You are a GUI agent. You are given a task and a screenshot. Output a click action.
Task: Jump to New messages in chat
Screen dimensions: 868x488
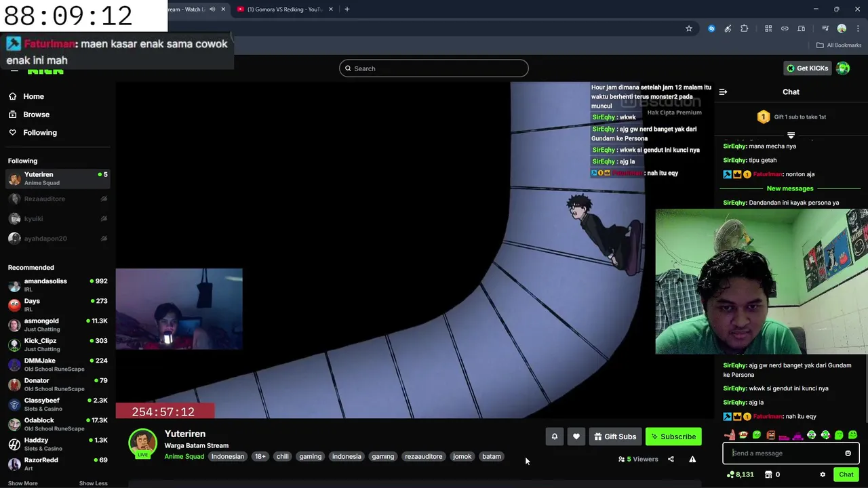pos(790,188)
